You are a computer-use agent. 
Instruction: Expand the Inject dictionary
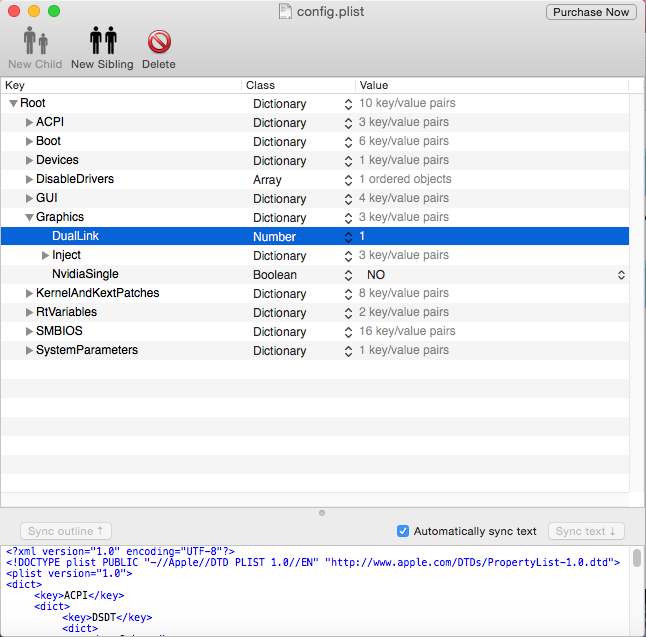(x=45, y=255)
